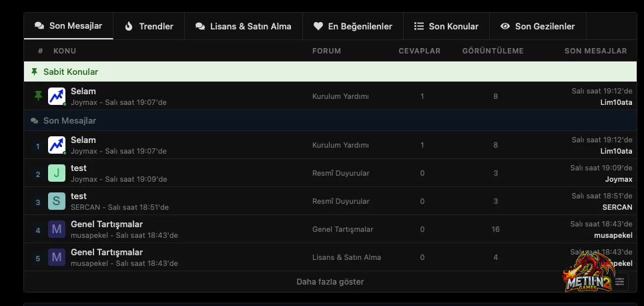Screen dimensions: 644x306
Task: Click 'musapekel - Salı saat 18:43'de' in row 4
Action: [124, 235]
